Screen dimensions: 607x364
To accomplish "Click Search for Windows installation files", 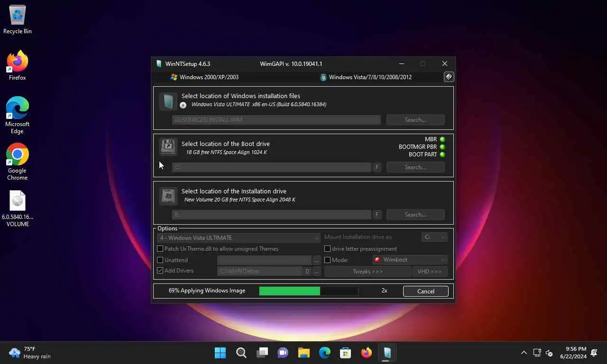I will pos(415,120).
